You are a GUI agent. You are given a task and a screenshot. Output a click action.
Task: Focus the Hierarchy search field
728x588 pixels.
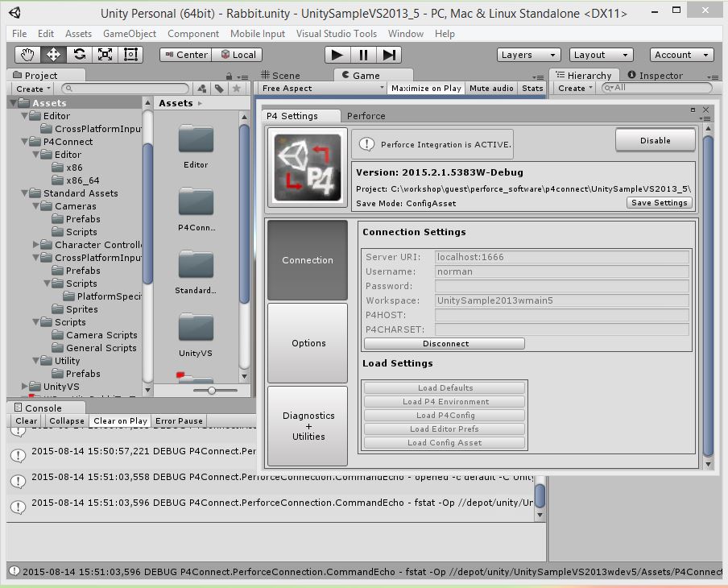click(656, 88)
